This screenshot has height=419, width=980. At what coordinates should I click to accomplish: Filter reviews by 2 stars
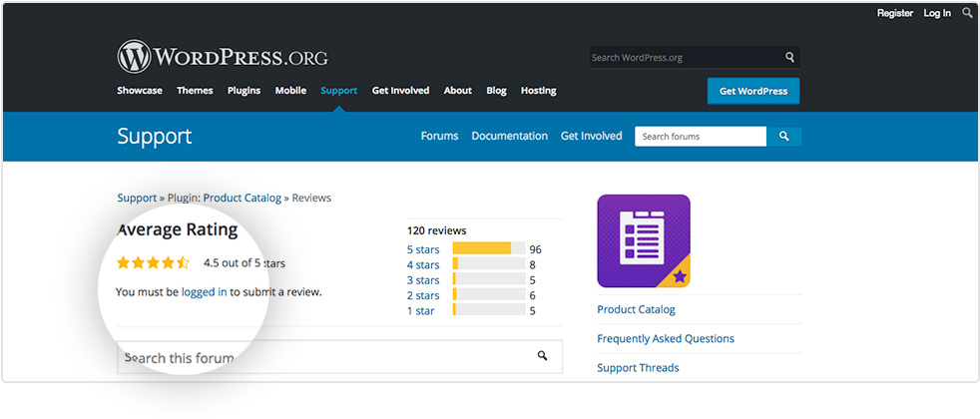(423, 295)
